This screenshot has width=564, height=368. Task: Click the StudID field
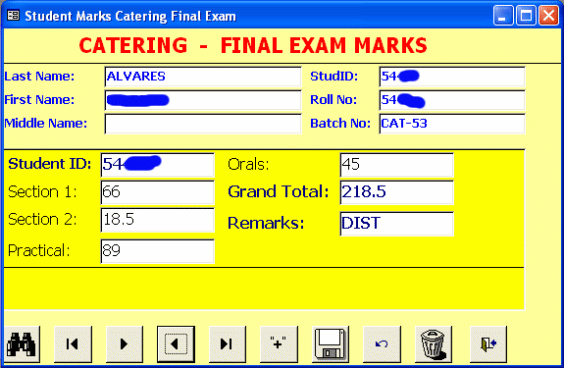(x=452, y=76)
